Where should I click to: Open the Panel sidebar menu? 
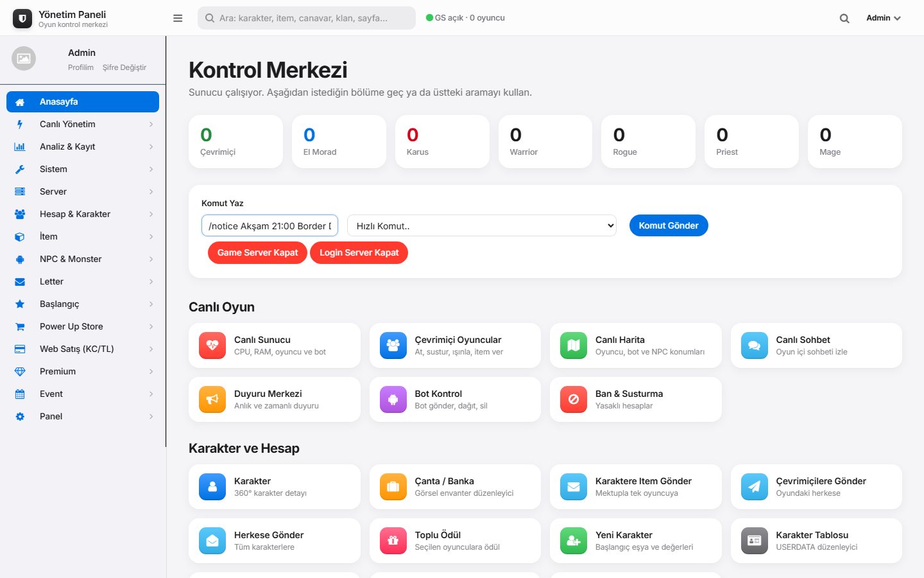click(83, 416)
